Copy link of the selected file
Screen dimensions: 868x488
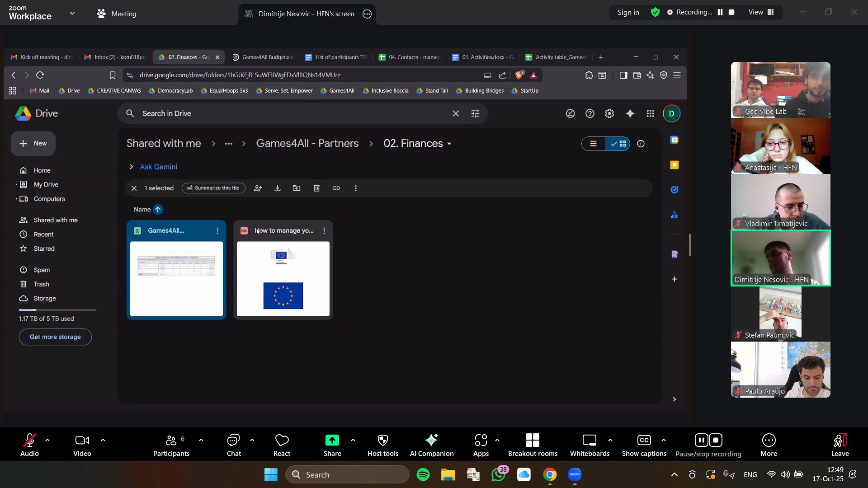(x=336, y=188)
